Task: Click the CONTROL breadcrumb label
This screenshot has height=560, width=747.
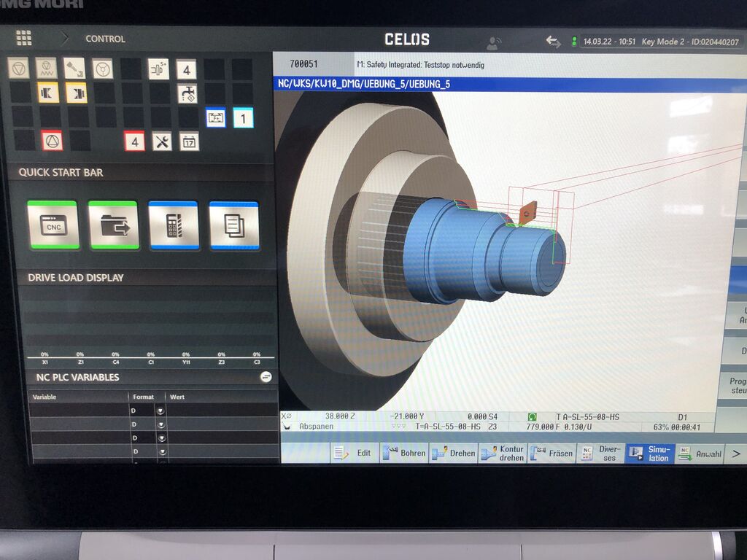Action: (x=105, y=39)
